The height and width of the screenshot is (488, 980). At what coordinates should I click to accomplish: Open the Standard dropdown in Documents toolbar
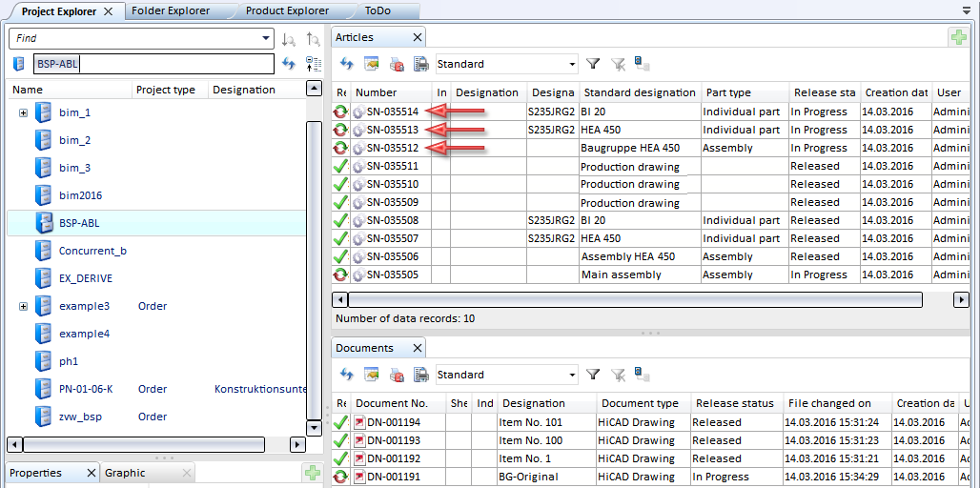[572, 376]
